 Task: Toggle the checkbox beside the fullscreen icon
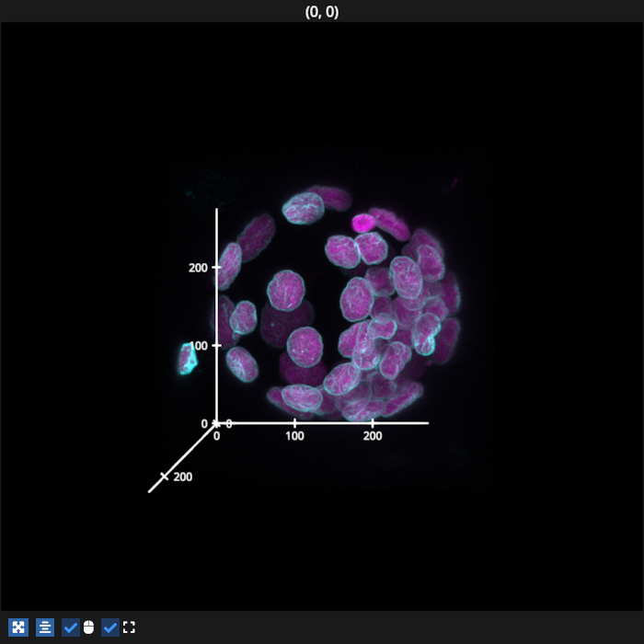click(x=110, y=627)
